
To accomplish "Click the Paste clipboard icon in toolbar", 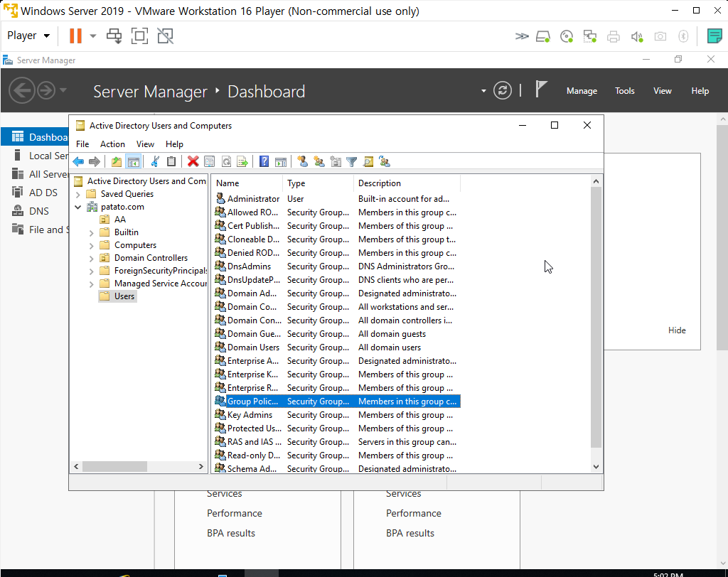I will (171, 161).
